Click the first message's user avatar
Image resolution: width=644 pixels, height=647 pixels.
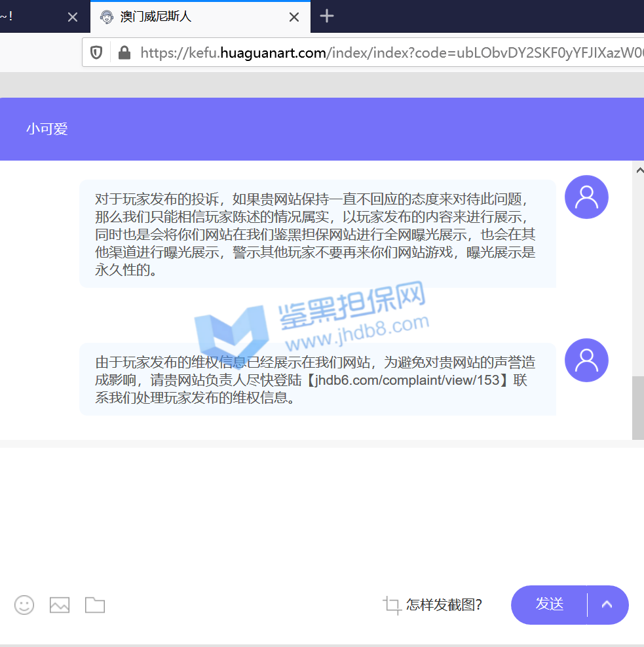coord(586,197)
